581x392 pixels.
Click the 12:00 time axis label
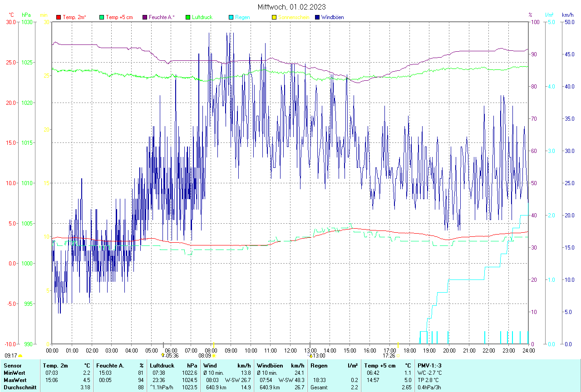(x=290, y=350)
